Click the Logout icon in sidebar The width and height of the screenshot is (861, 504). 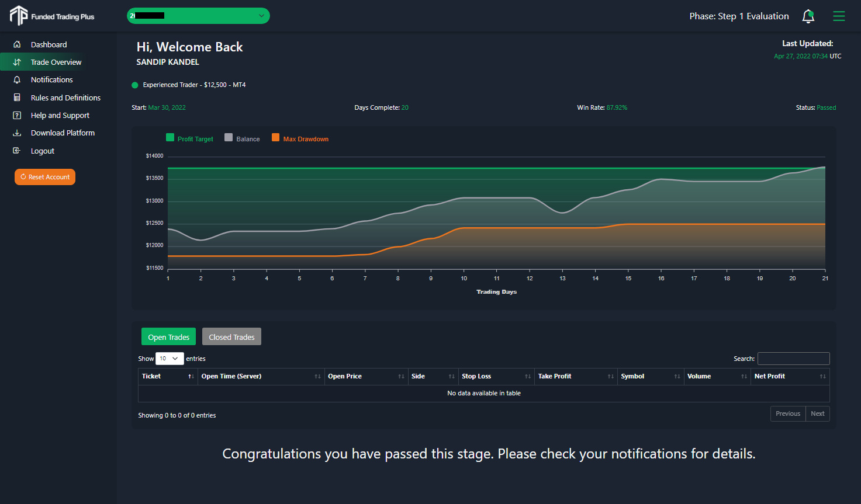pyautogui.click(x=17, y=151)
